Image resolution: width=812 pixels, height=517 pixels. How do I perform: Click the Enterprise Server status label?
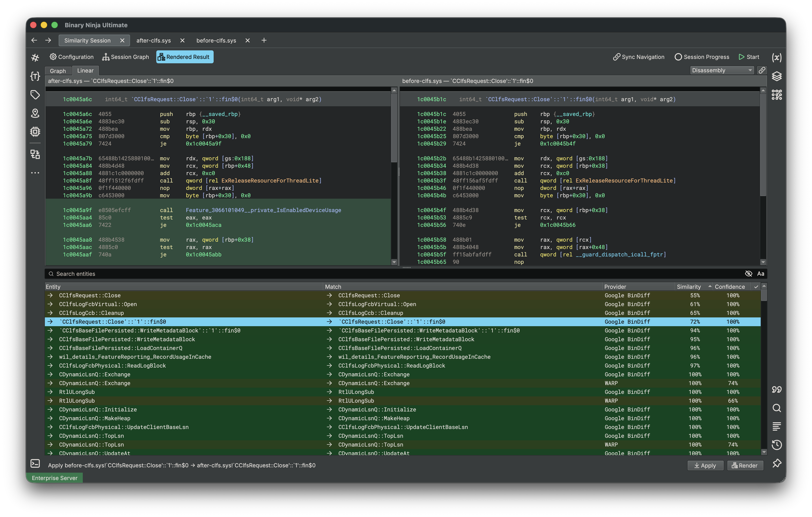click(x=55, y=478)
